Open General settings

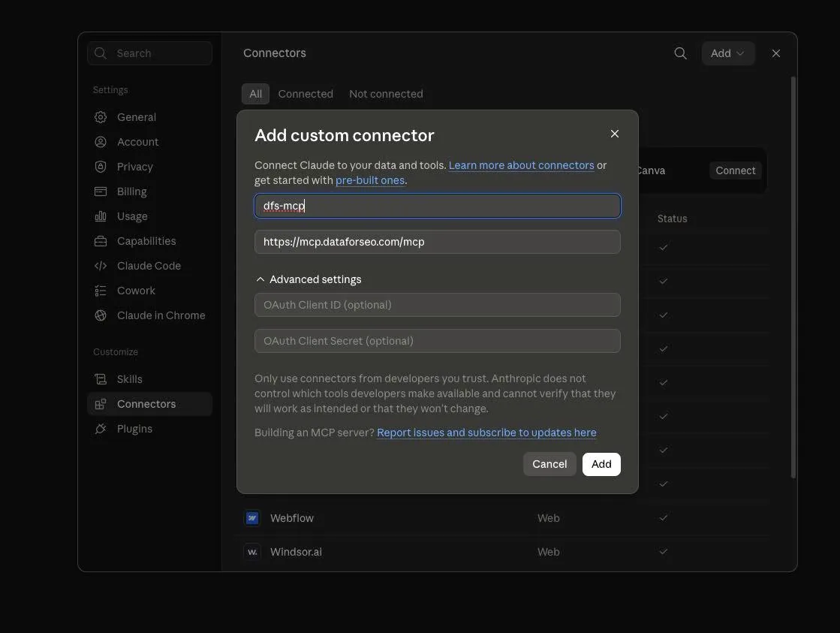coord(149,117)
